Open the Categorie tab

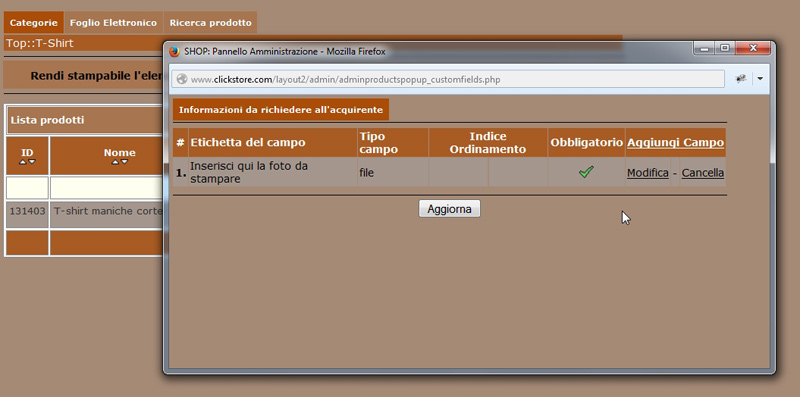coord(34,22)
